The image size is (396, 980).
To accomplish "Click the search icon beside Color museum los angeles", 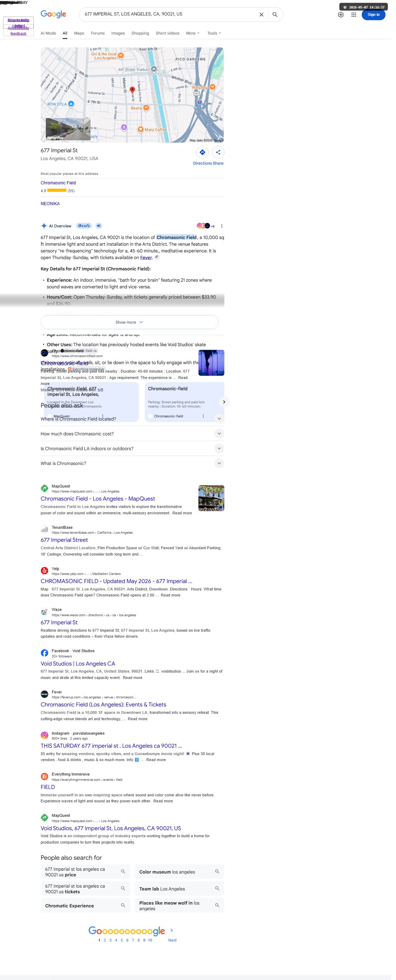I will [x=217, y=871].
